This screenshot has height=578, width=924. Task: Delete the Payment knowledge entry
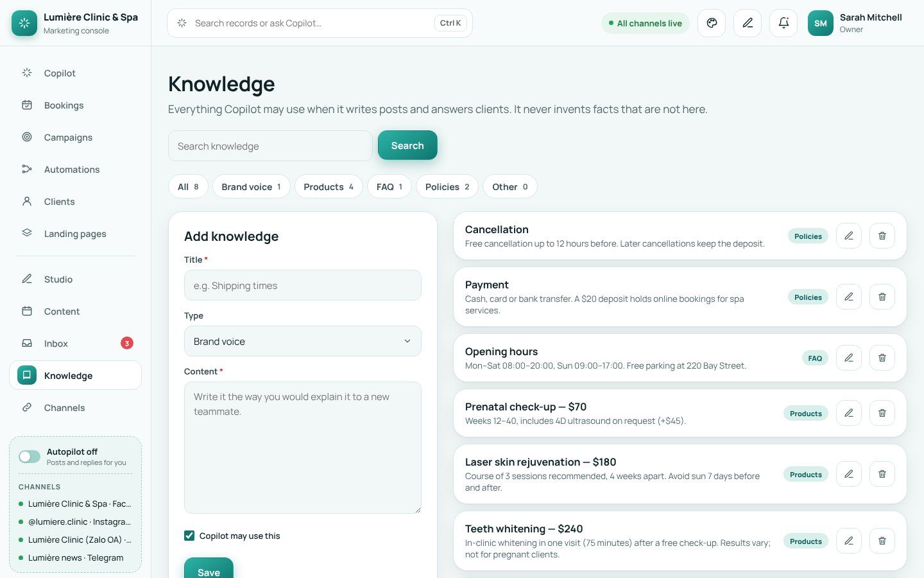coord(882,297)
